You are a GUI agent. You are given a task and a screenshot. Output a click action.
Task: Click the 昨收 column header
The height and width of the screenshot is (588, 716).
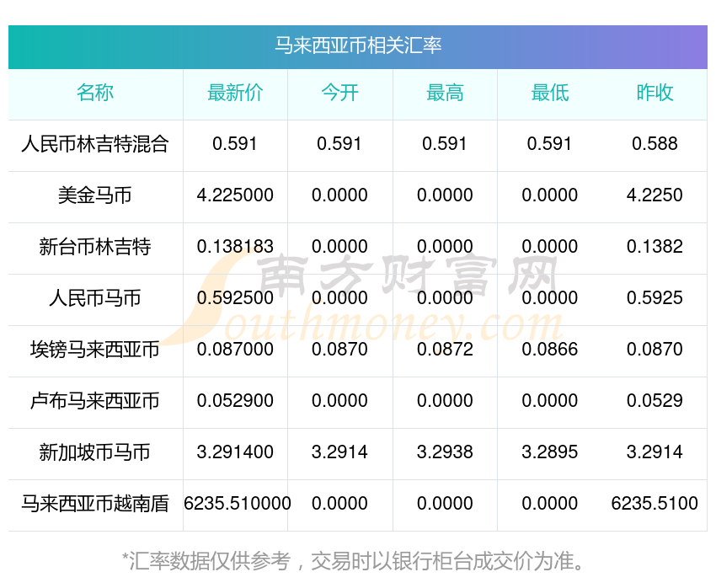(655, 93)
